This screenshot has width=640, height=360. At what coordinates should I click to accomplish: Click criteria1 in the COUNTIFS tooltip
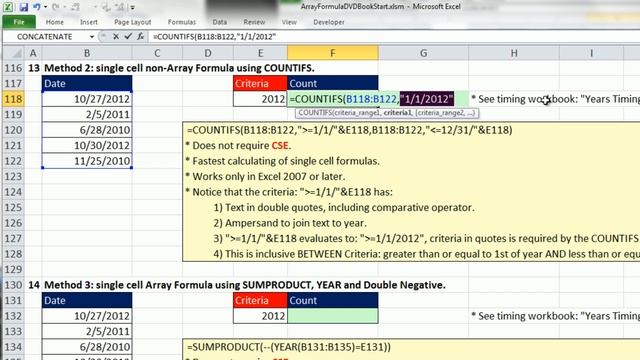[398, 113]
